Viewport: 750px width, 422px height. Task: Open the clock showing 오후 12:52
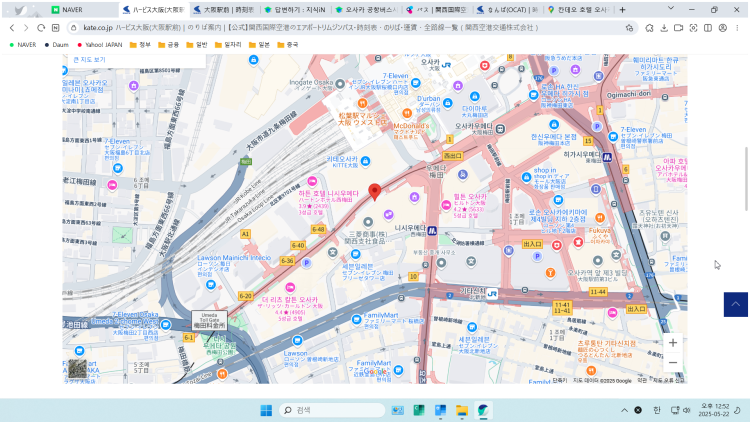[714, 410]
